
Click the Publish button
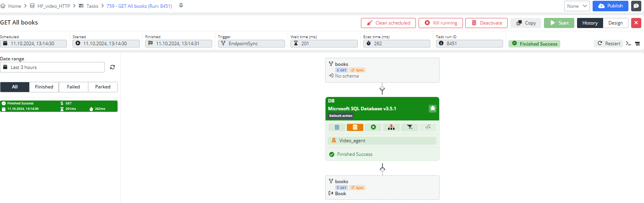tap(610, 6)
